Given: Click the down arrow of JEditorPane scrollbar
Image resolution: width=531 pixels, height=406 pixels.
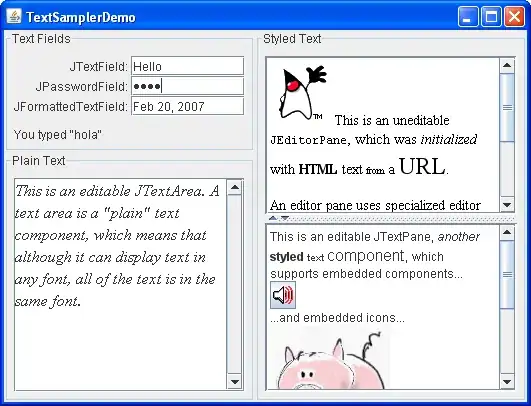Looking at the screenshot, I should [507, 205].
